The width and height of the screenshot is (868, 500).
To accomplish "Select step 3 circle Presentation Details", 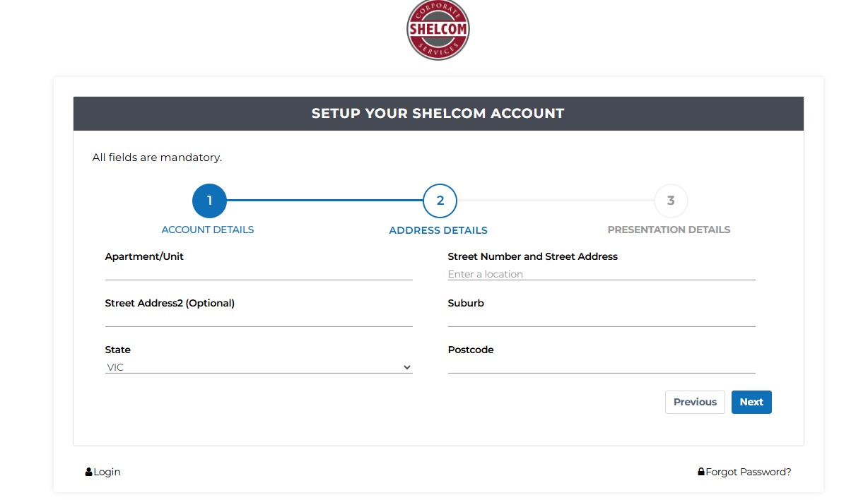I will tap(671, 201).
